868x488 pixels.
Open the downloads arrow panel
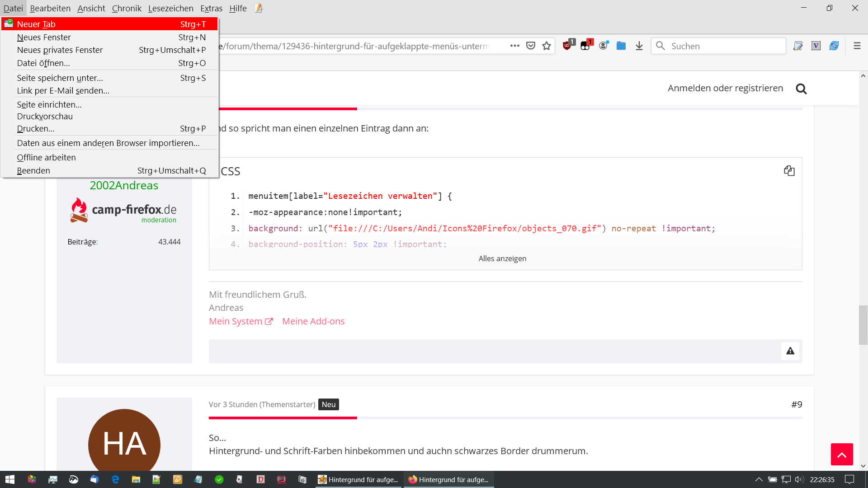[x=639, y=46]
